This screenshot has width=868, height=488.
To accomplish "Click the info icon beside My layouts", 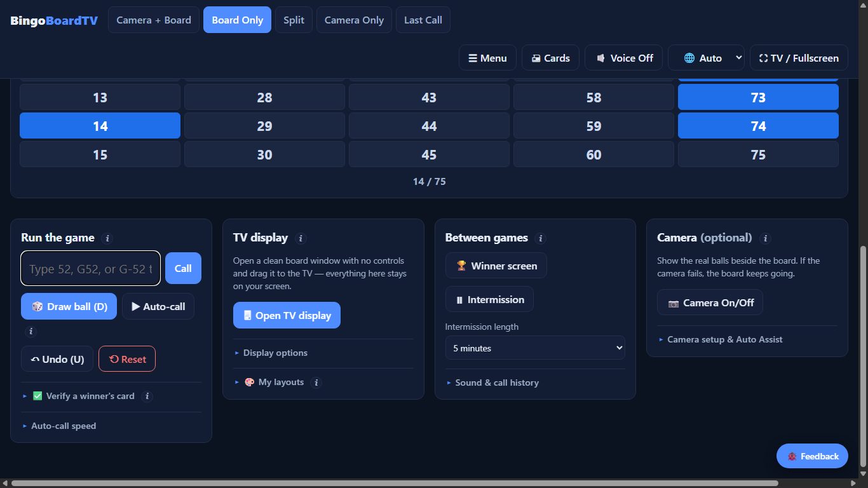I will pos(316,383).
